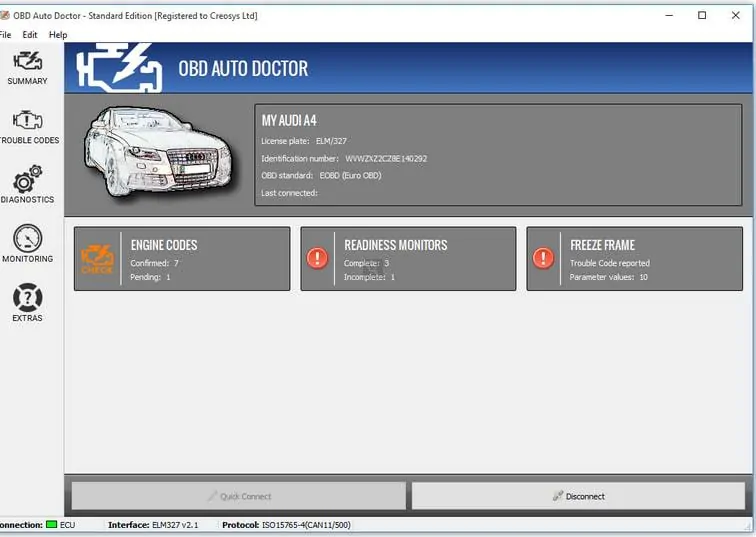Click the Quick Connect button
The width and height of the screenshot is (756, 537).
click(x=239, y=496)
